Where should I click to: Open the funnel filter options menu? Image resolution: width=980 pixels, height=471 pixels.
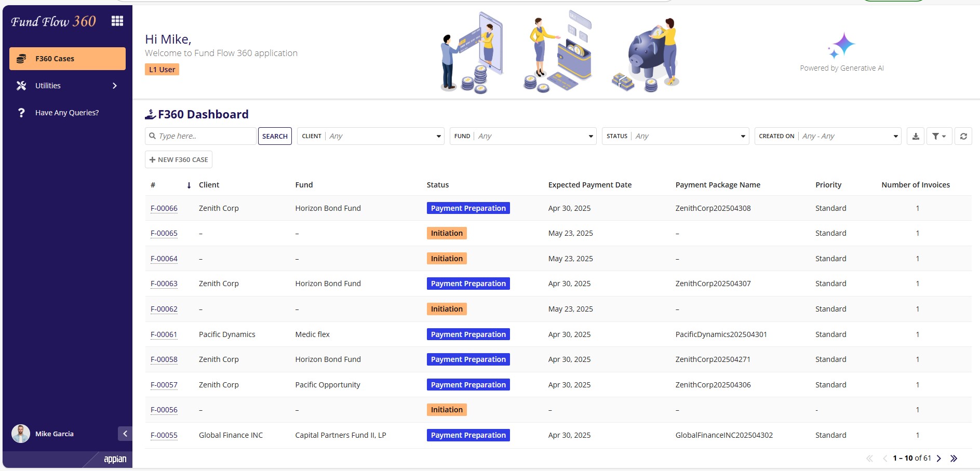click(x=939, y=136)
